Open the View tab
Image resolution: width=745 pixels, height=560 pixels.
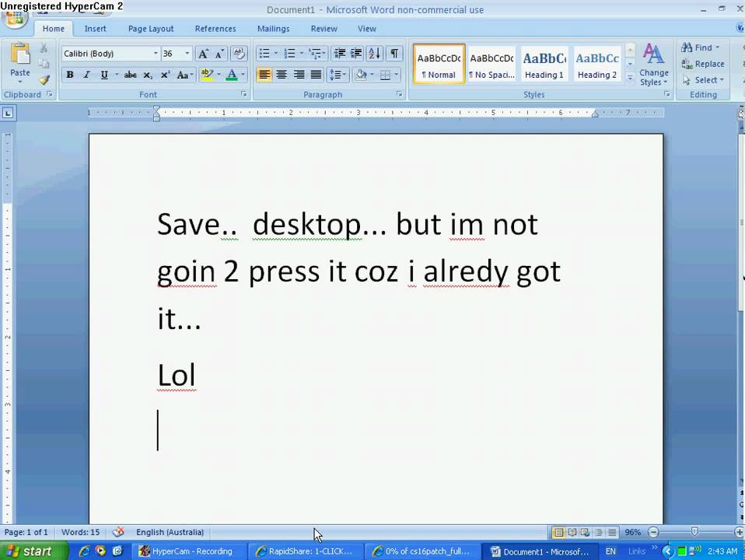point(367,29)
